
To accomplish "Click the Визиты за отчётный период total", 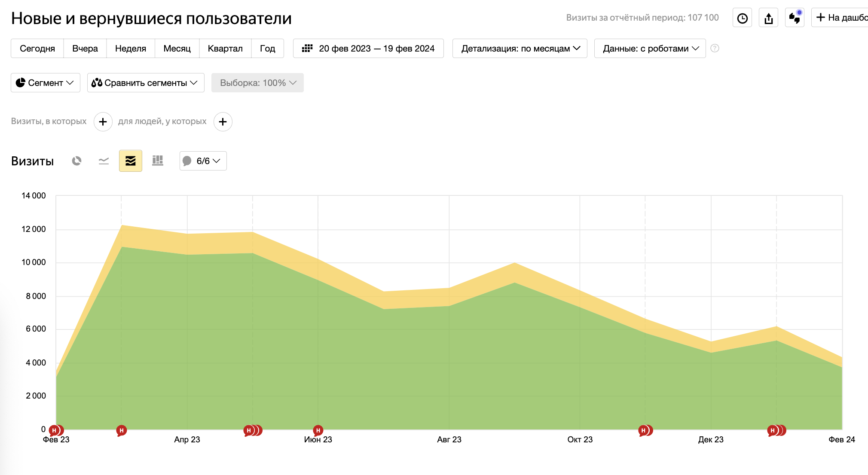I will pyautogui.click(x=642, y=18).
